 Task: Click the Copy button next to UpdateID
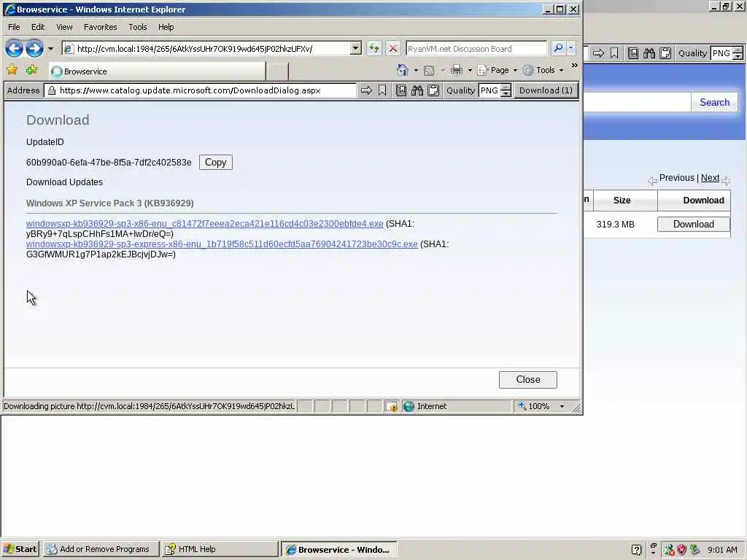click(x=216, y=163)
